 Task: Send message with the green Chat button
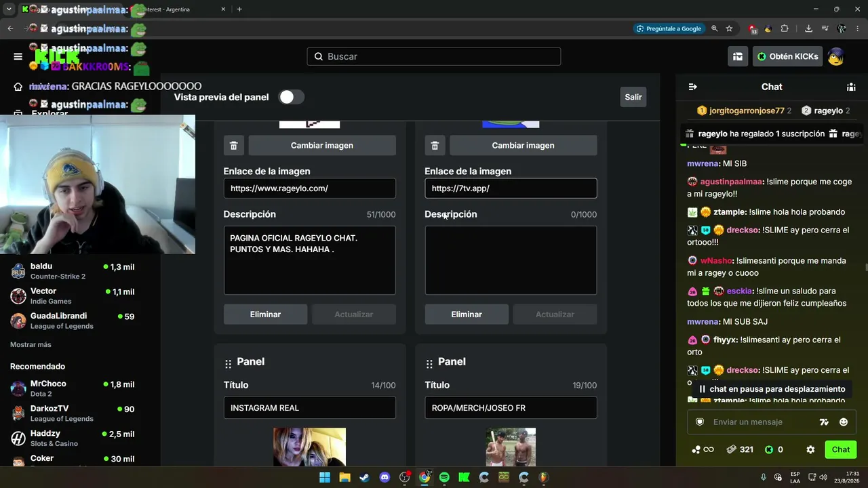click(x=841, y=449)
